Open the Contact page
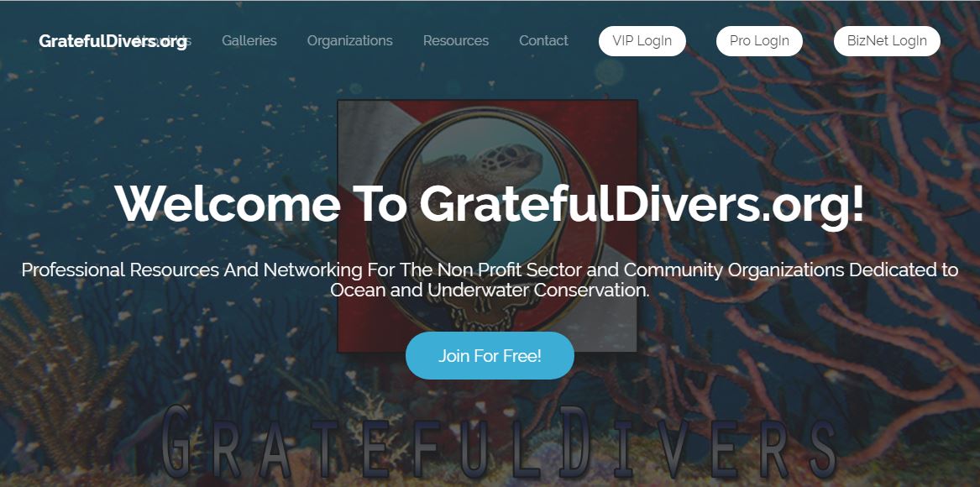980x487 pixels. tap(543, 40)
